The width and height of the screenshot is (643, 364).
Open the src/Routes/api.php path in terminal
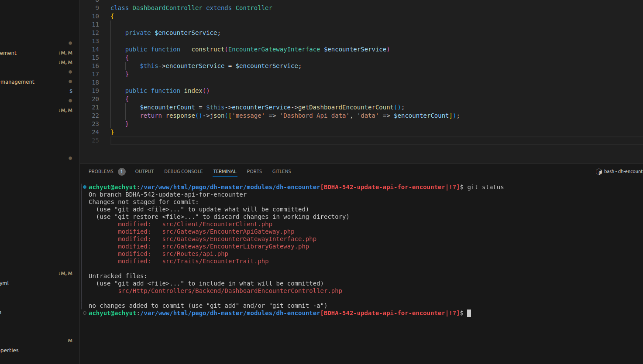[195, 254]
